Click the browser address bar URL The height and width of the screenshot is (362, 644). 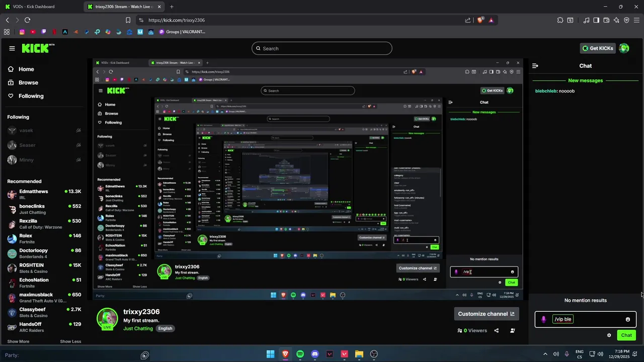point(177,20)
